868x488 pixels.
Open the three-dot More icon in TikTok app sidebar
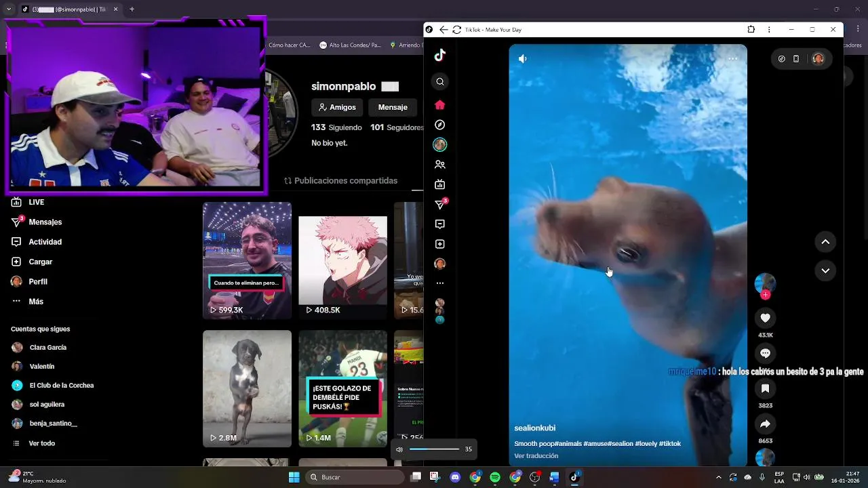coord(440,283)
